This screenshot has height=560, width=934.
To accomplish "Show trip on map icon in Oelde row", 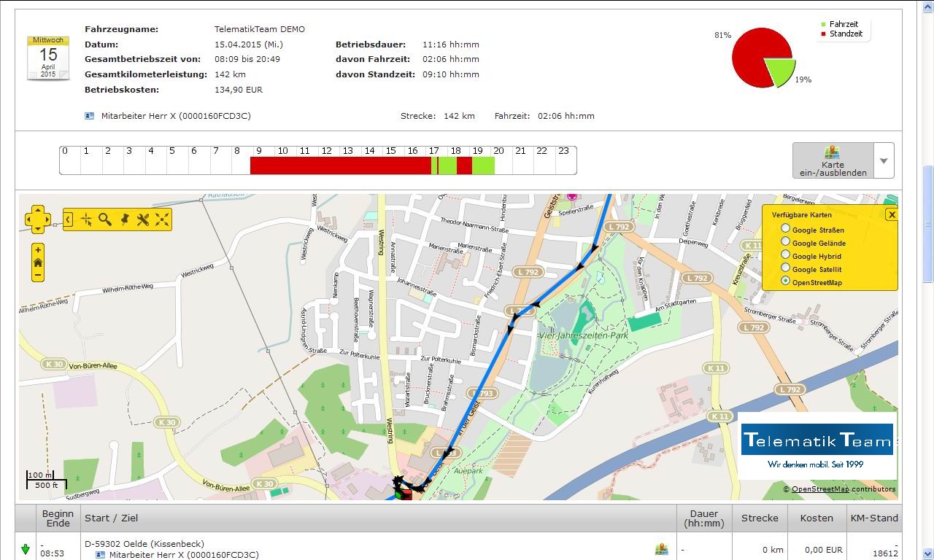I will pyautogui.click(x=662, y=549).
